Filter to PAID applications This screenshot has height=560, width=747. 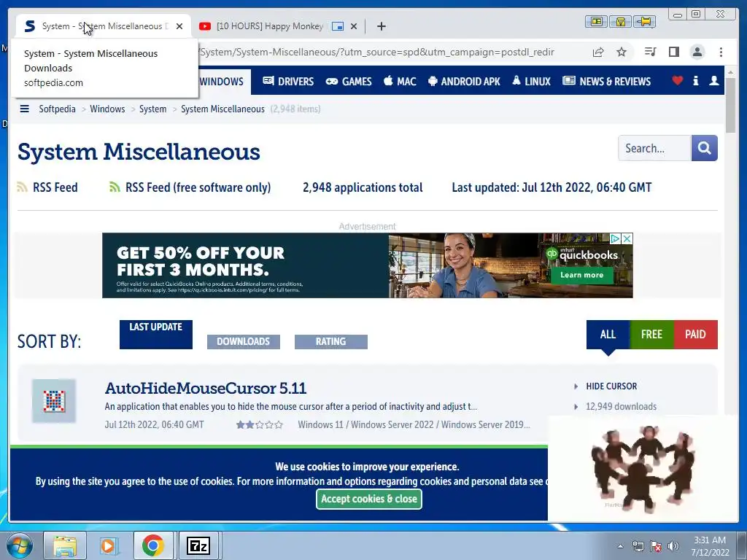tap(695, 334)
